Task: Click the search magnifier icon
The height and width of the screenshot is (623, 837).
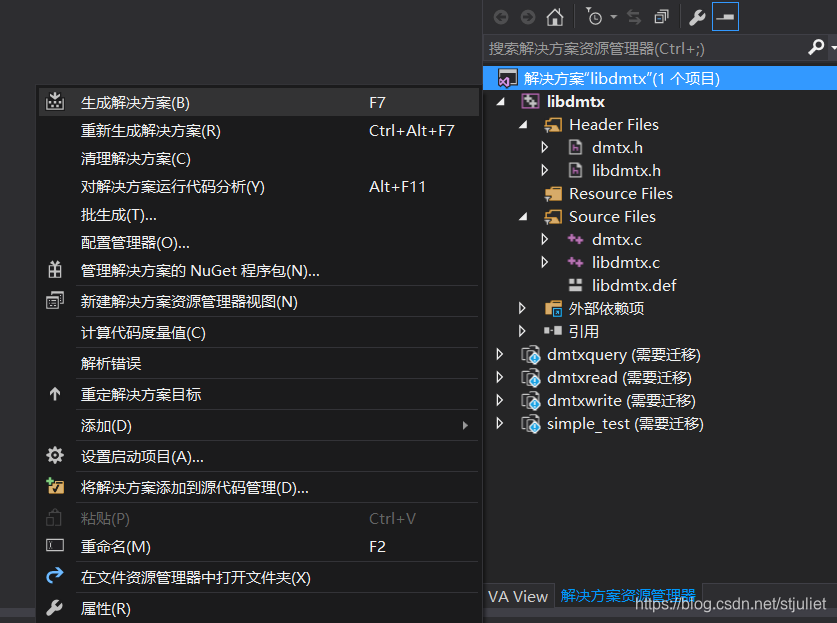Action: 818,47
